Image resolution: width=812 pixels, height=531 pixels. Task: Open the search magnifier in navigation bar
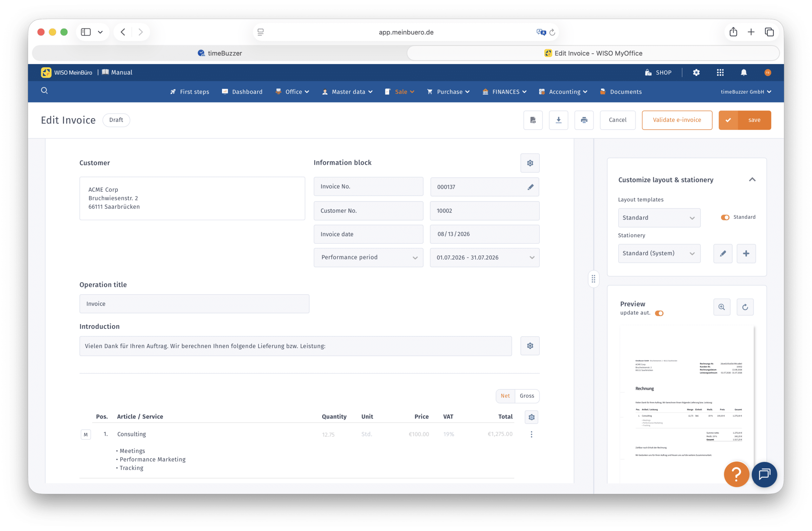(44, 90)
